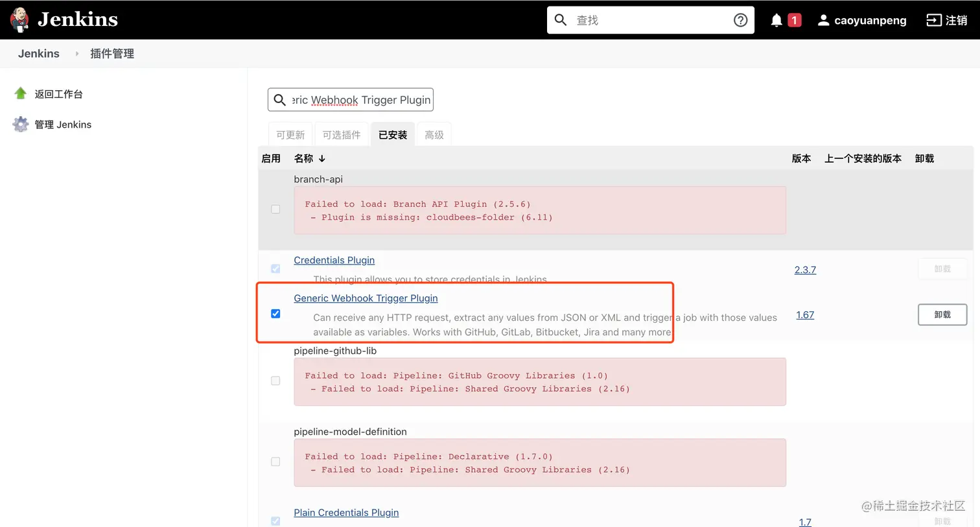Click 插件管理 breadcrumb item

pyautogui.click(x=112, y=54)
